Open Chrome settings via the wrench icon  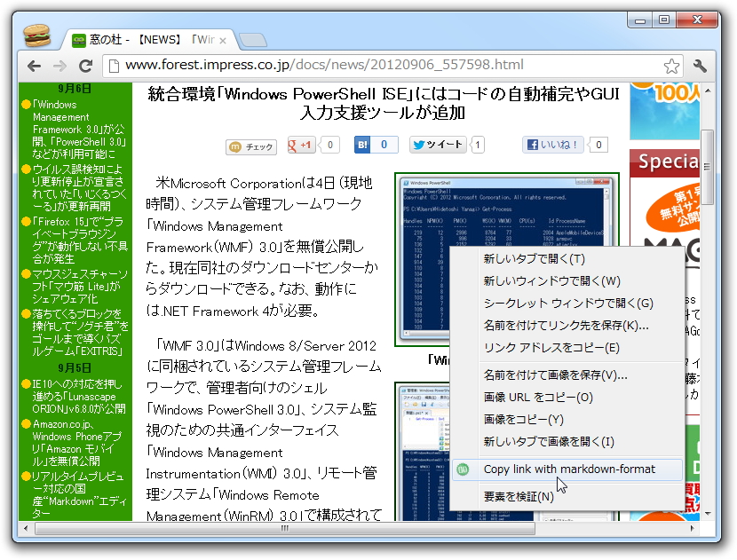point(701,64)
